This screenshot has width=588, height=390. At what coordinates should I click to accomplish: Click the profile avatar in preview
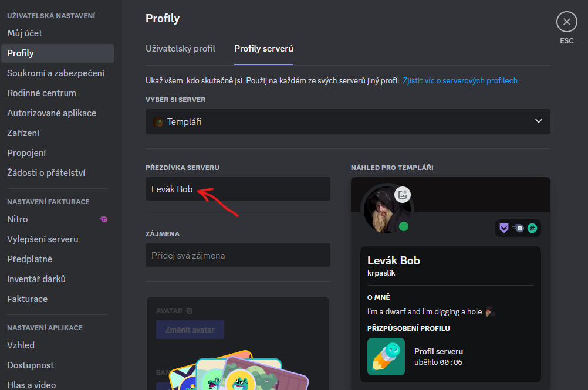[387, 210]
